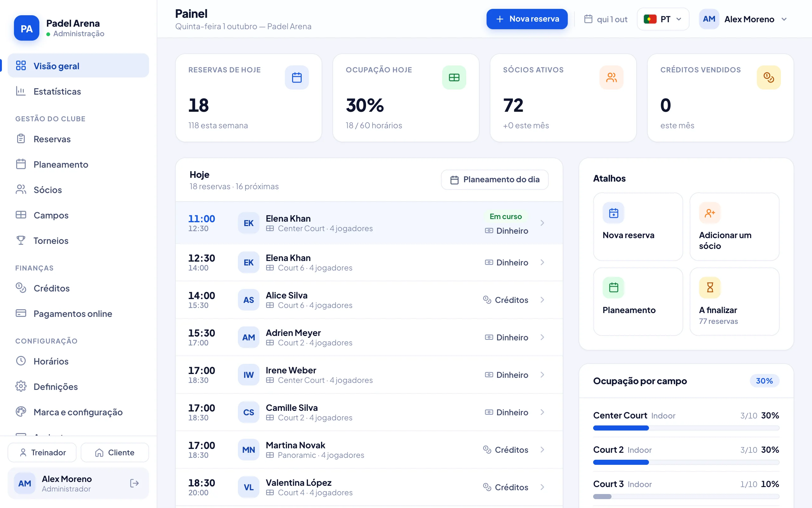Image resolution: width=812 pixels, height=508 pixels.
Task: Click the logout icon beside Alex Moreno
Action: coord(134,483)
